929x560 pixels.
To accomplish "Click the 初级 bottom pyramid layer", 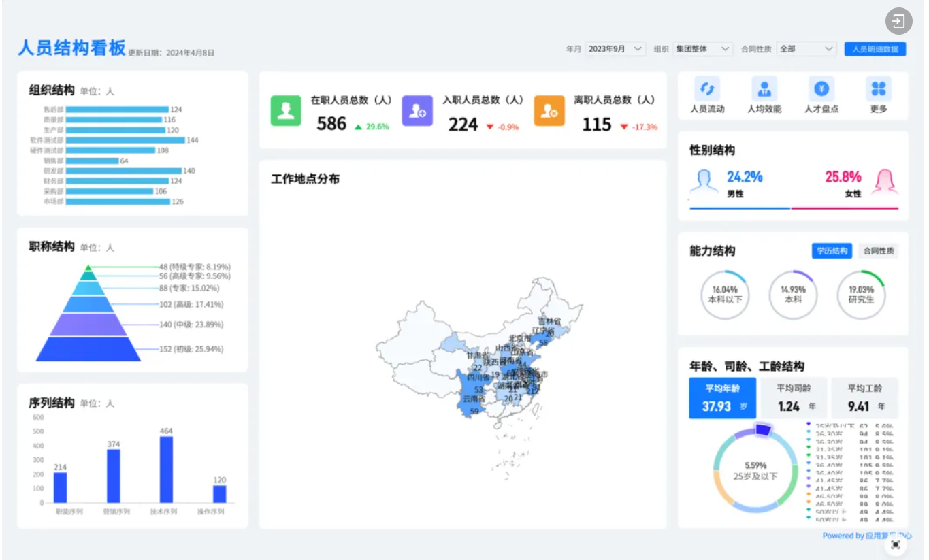I will 88,348.
